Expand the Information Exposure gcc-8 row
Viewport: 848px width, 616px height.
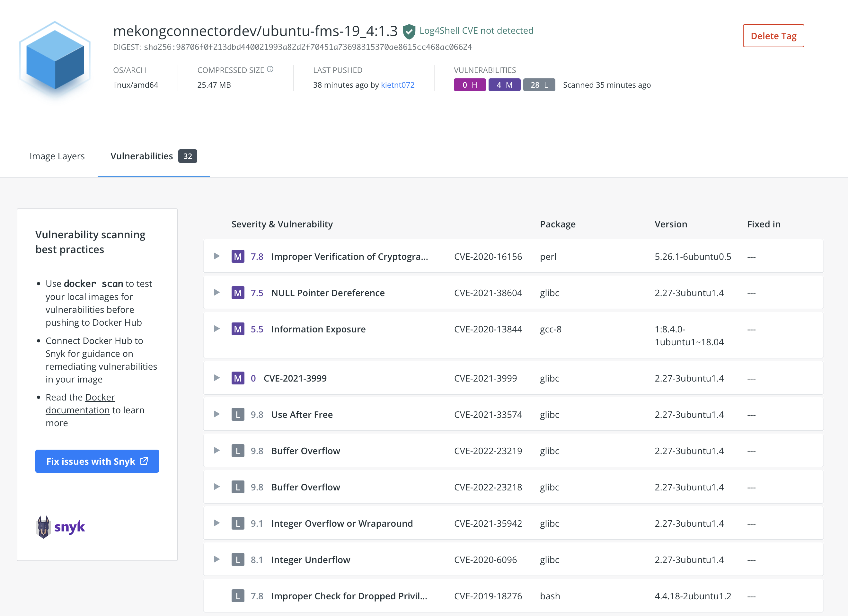pos(216,329)
